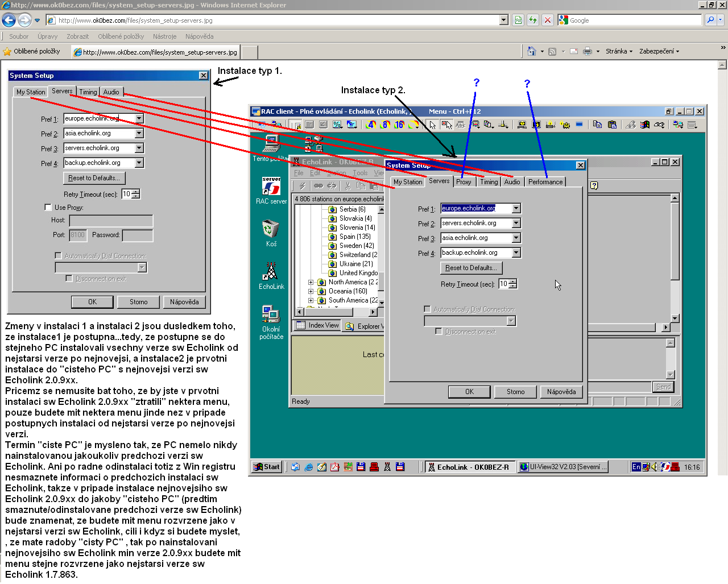Screen dimensions: 728x584
Task: Enable the Use Proxy checkbox
Action: 48,208
